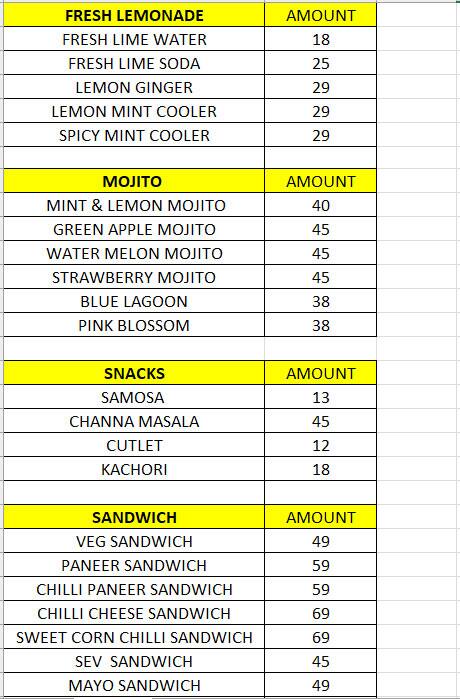
Task: Select the SANDWICH header cell
Action: pyautogui.click(x=134, y=517)
